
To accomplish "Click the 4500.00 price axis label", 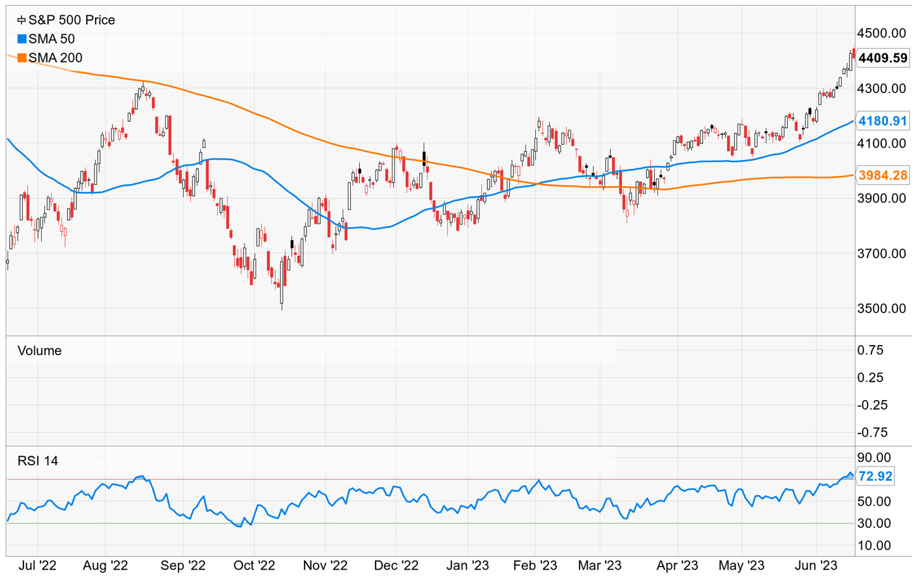I will click(x=881, y=33).
